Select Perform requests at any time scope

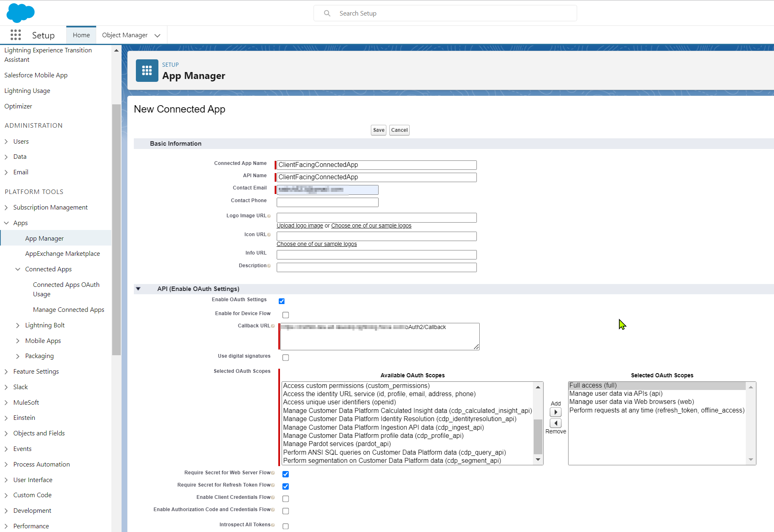(657, 410)
